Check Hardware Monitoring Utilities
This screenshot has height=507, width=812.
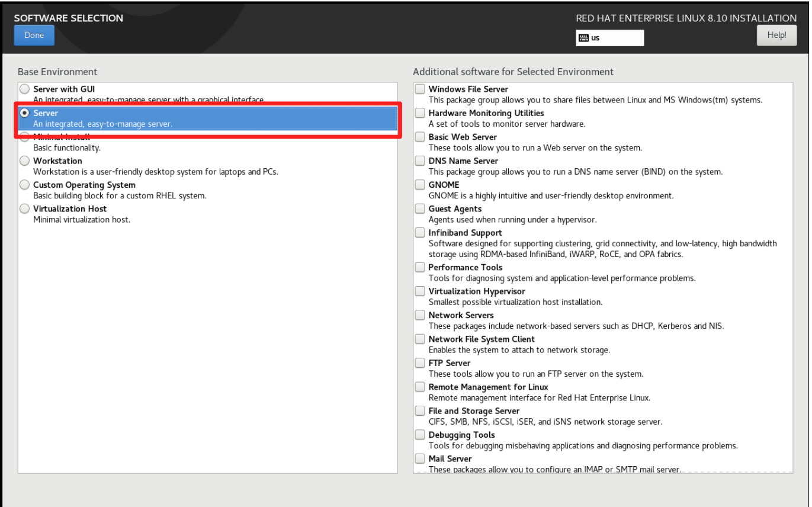pyautogui.click(x=420, y=113)
